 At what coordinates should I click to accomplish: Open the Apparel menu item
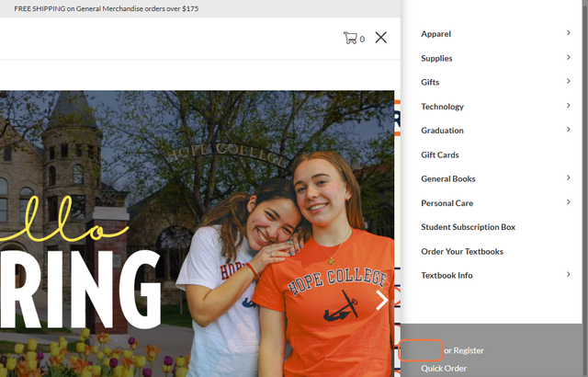click(x=435, y=34)
